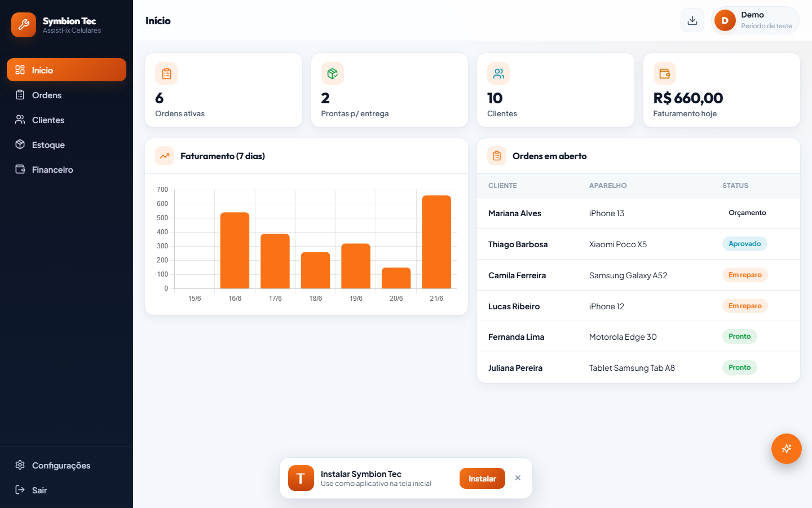The width and height of the screenshot is (812, 508).
Task: Open Configurações settings
Action: [67, 465]
